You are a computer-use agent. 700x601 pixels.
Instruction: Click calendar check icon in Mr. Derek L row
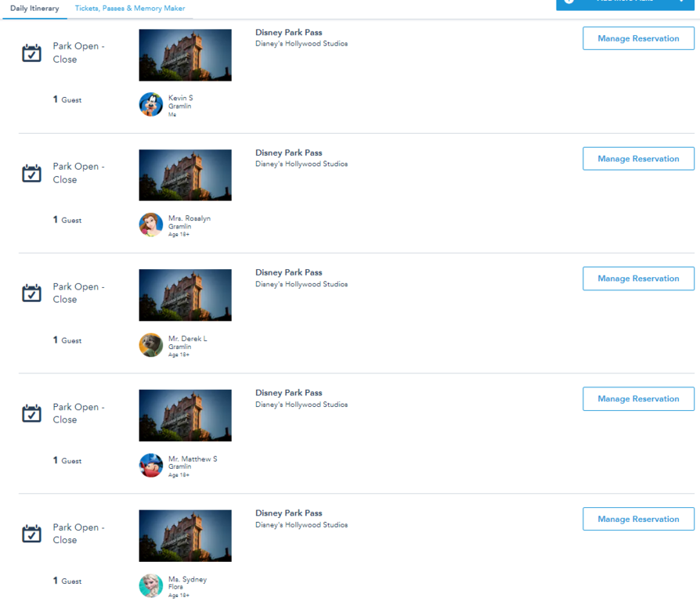click(31, 293)
